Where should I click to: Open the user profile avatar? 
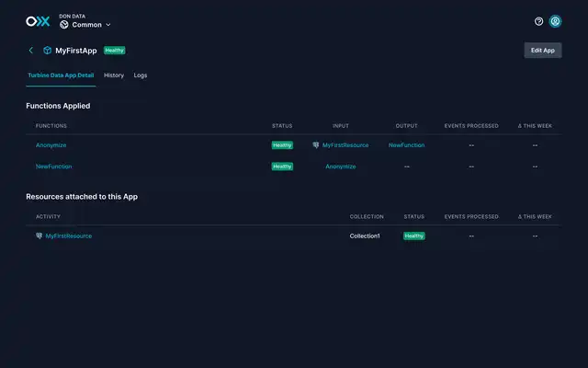pos(555,21)
